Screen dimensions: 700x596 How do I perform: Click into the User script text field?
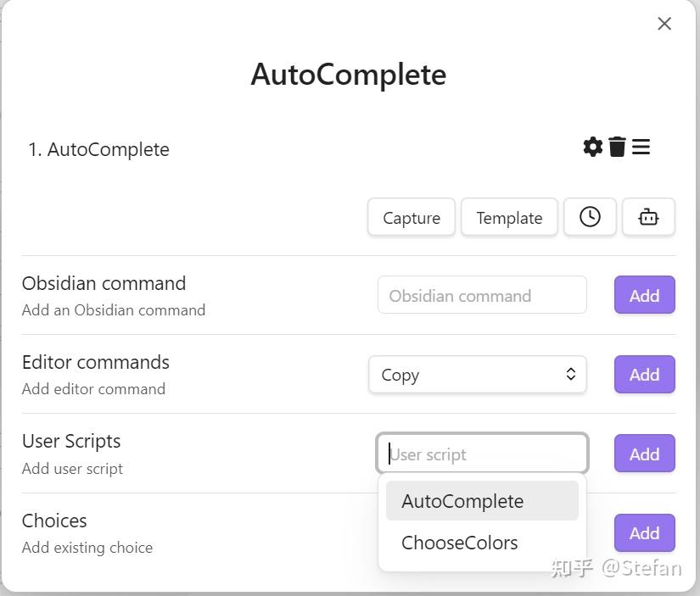click(482, 454)
